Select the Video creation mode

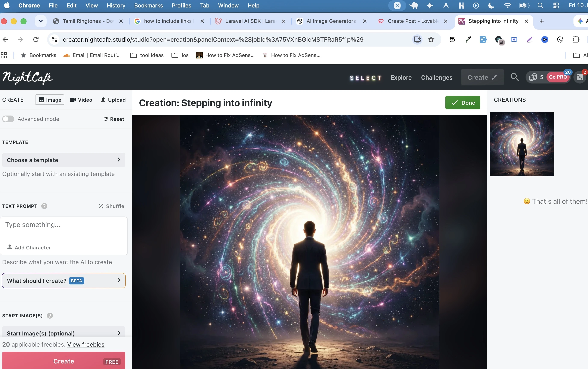[x=81, y=100]
